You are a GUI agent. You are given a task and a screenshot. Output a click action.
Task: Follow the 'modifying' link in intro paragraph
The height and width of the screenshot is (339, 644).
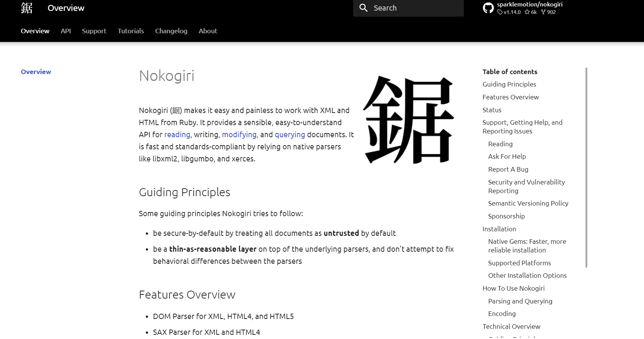(x=239, y=135)
